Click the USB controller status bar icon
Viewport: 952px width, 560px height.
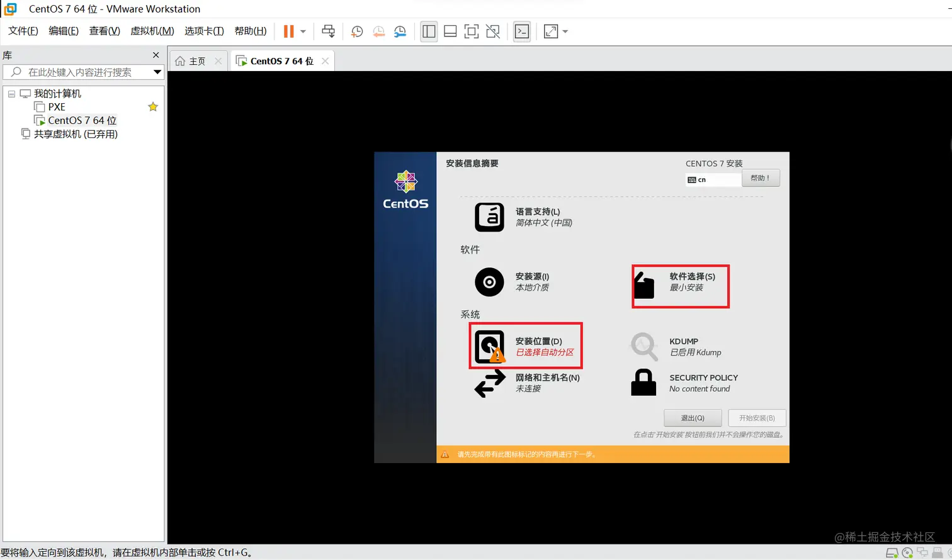coord(938,553)
